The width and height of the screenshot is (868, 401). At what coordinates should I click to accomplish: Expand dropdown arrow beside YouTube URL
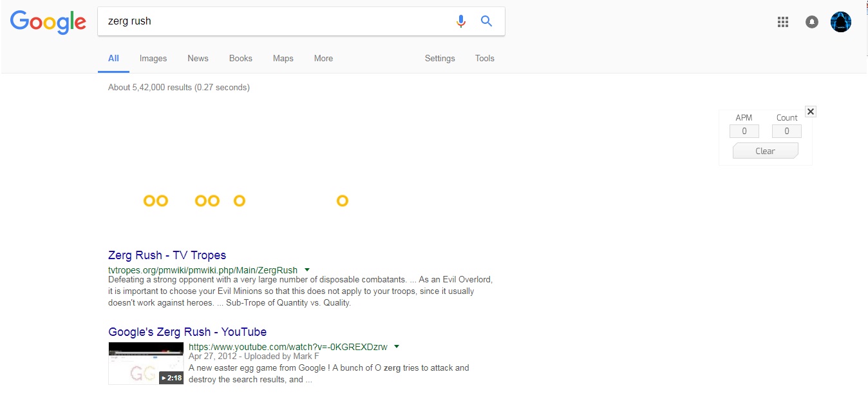[397, 346]
